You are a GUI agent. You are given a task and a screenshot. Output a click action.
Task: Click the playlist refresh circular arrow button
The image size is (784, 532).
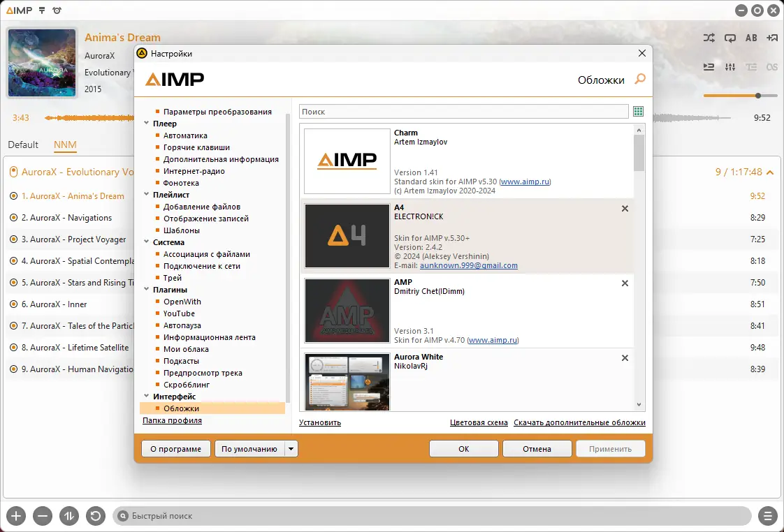[x=96, y=516]
